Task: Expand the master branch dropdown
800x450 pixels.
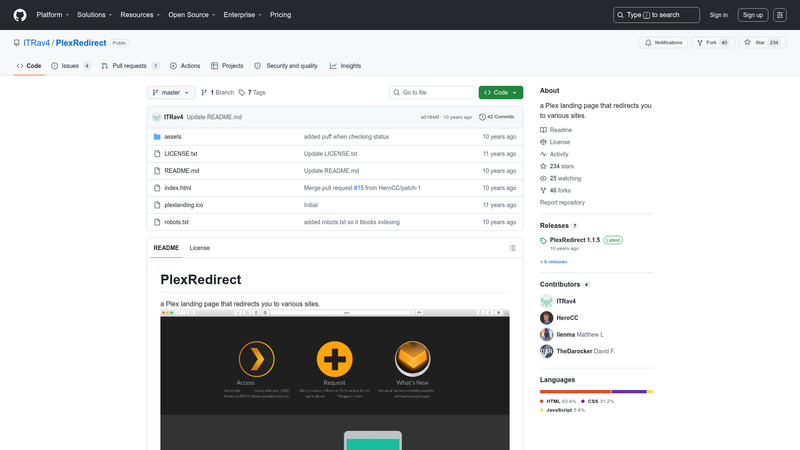Action: point(171,92)
